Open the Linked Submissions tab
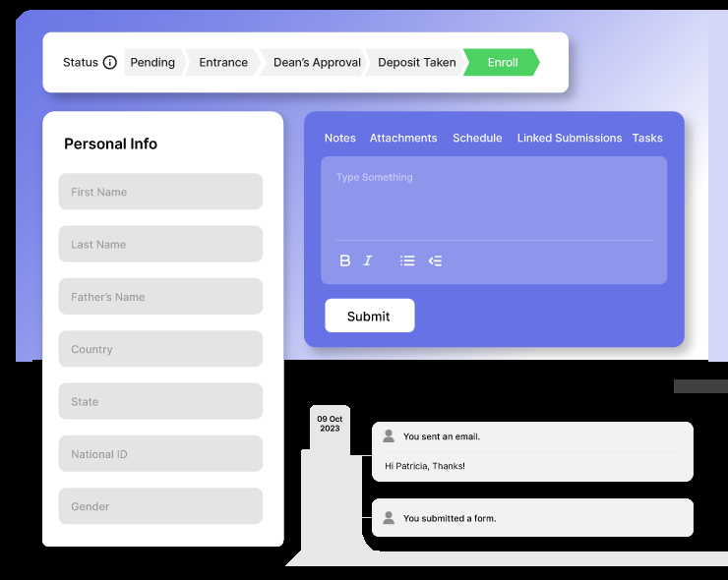728x580 pixels. pyautogui.click(x=570, y=139)
